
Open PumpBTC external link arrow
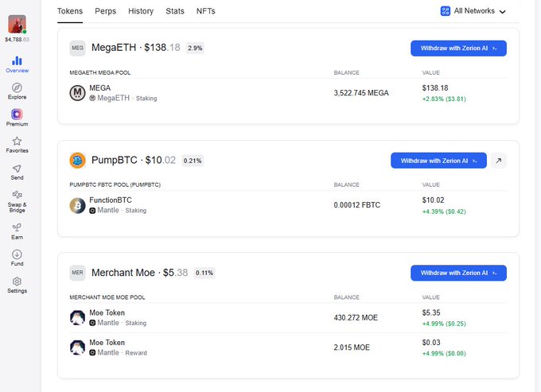(499, 161)
